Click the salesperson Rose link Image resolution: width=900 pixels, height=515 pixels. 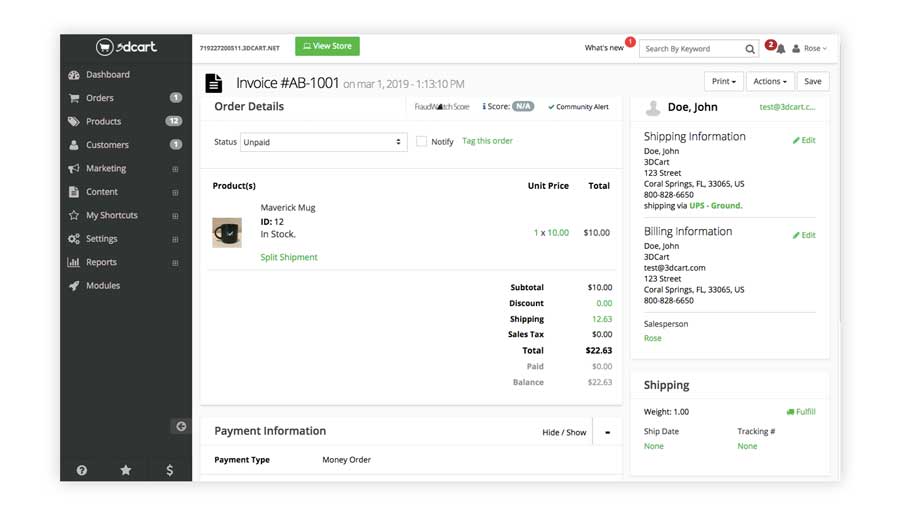pos(653,338)
